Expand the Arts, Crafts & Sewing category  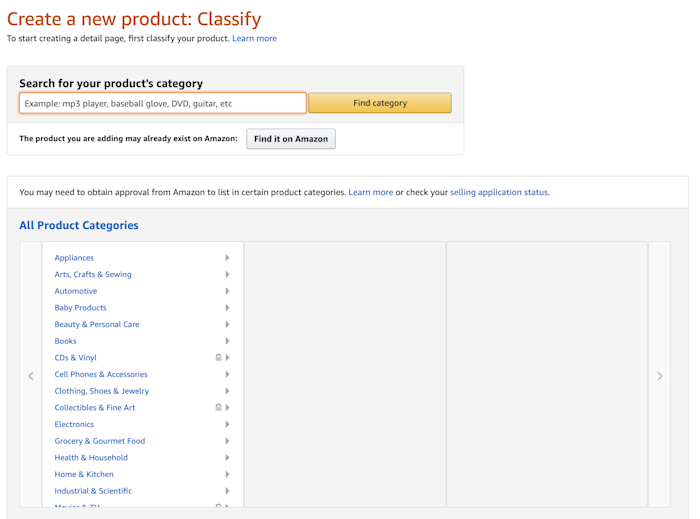click(x=93, y=274)
